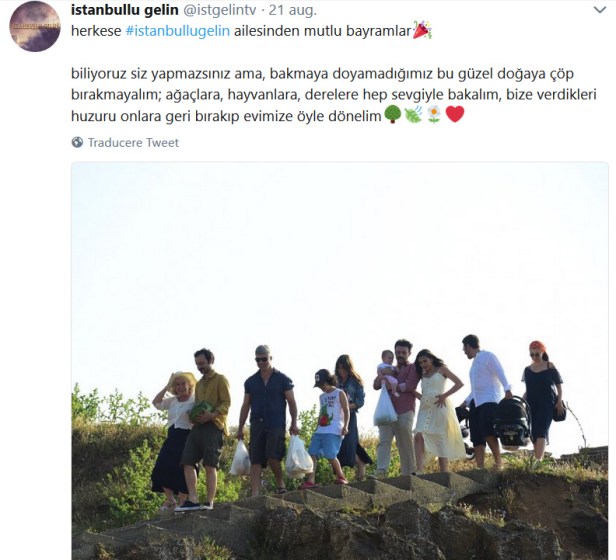
Task: Open the 21 aug. tweet timestamp
Action: (x=293, y=10)
